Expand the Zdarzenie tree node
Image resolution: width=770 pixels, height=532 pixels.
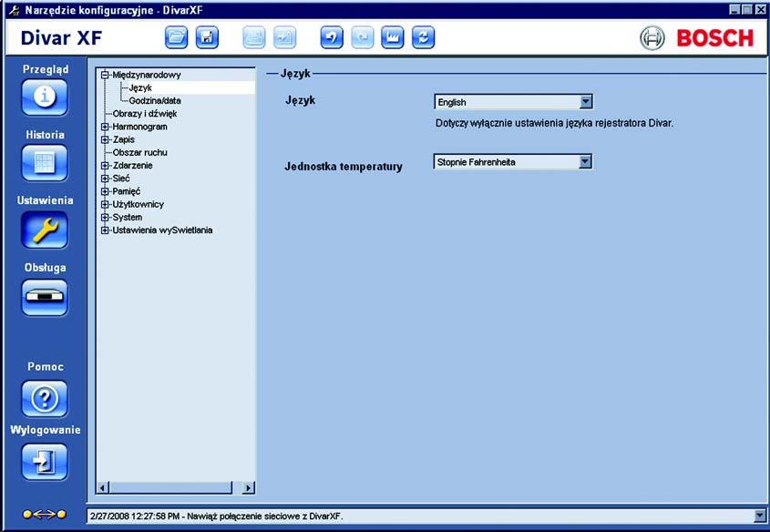click(x=105, y=166)
